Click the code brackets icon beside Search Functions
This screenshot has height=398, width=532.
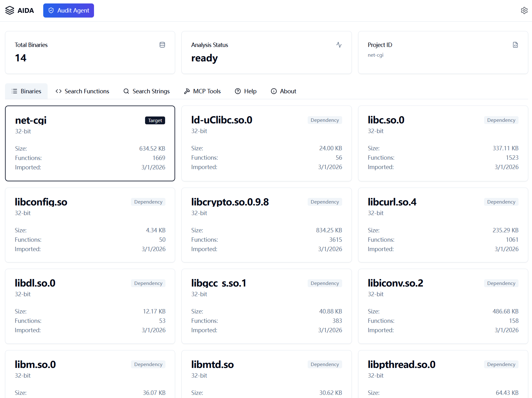tap(58, 91)
